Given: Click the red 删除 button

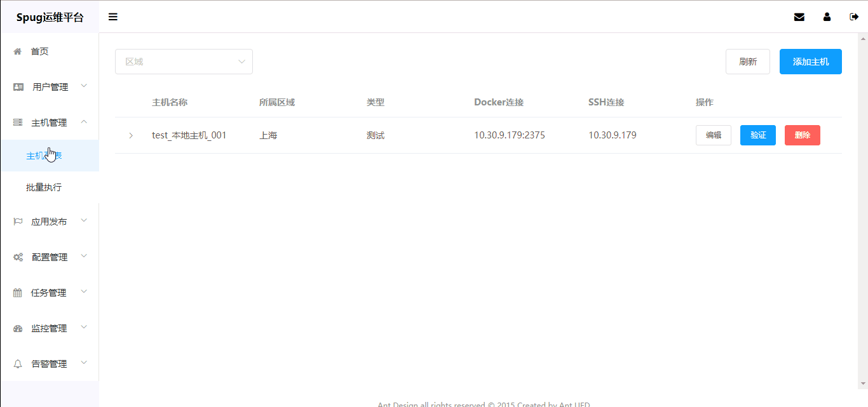Looking at the screenshot, I should [x=803, y=135].
